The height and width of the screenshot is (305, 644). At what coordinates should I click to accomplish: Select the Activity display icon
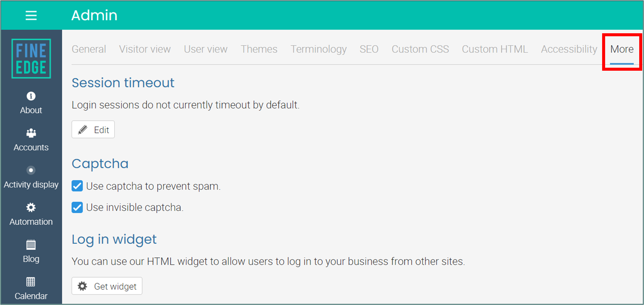click(31, 170)
